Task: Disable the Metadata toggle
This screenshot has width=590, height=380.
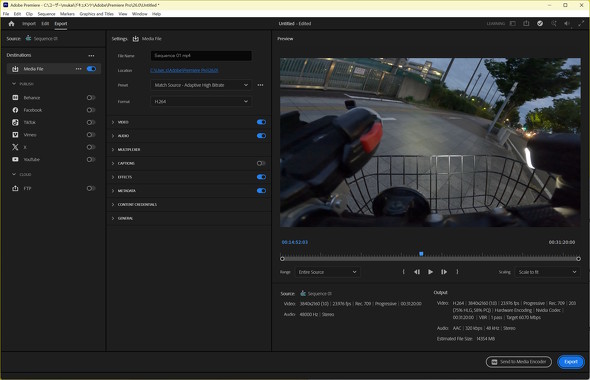Action: [x=261, y=190]
